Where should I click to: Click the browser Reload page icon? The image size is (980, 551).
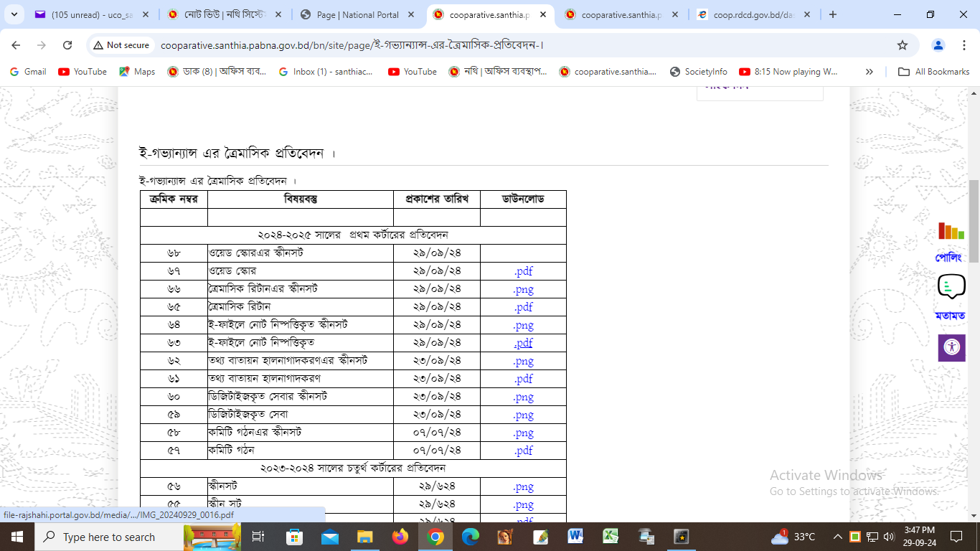[x=67, y=45]
